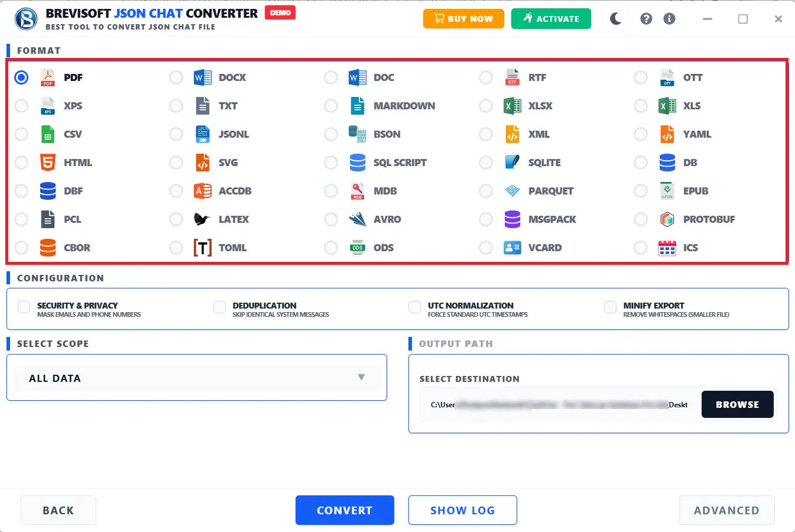Click the MSGPACK format label
795x532 pixels.
coord(552,219)
